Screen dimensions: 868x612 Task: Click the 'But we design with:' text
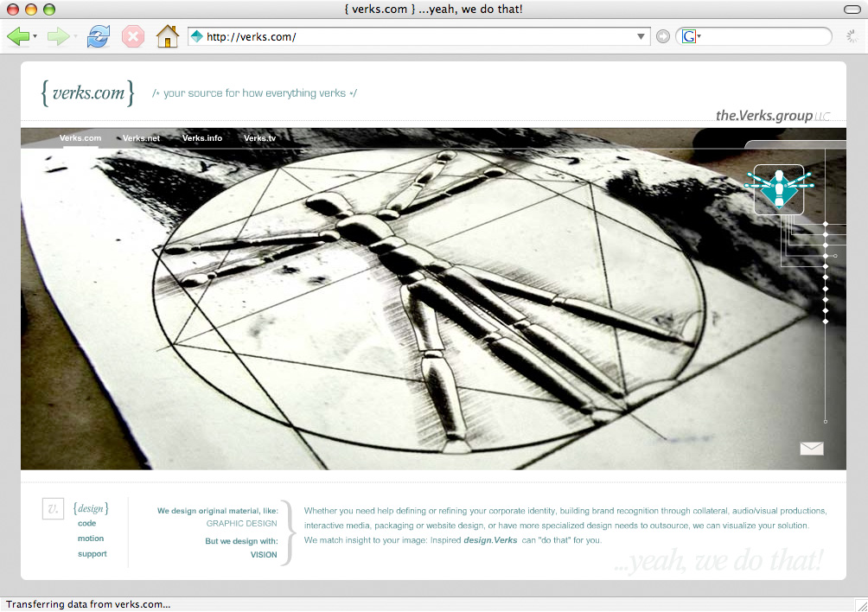click(x=241, y=540)
